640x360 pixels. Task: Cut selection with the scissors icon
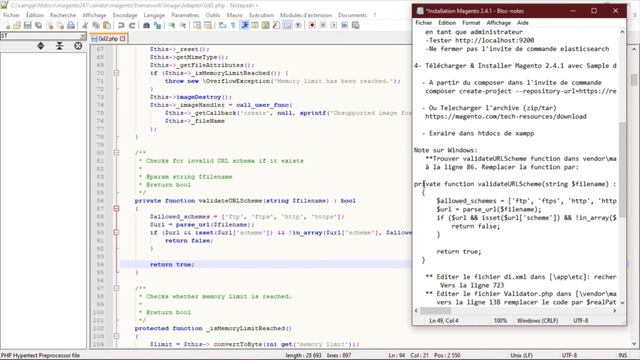click(x=85, y=25)
